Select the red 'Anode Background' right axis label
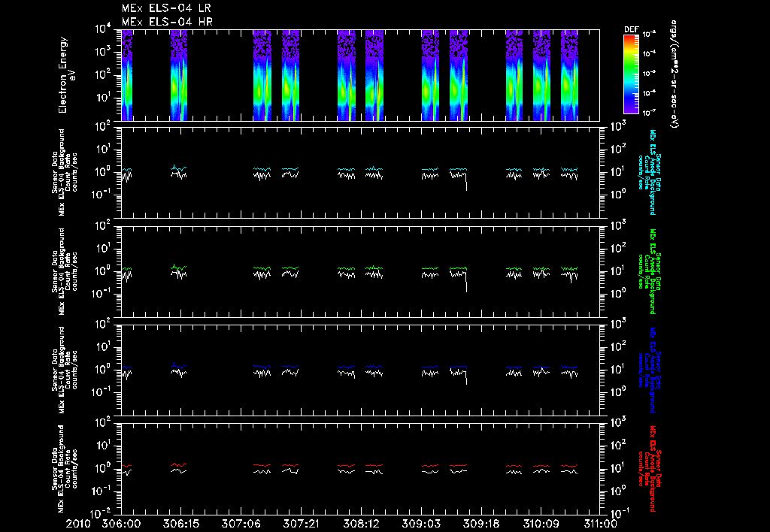 pyautogui.click(x=650, y=468)
